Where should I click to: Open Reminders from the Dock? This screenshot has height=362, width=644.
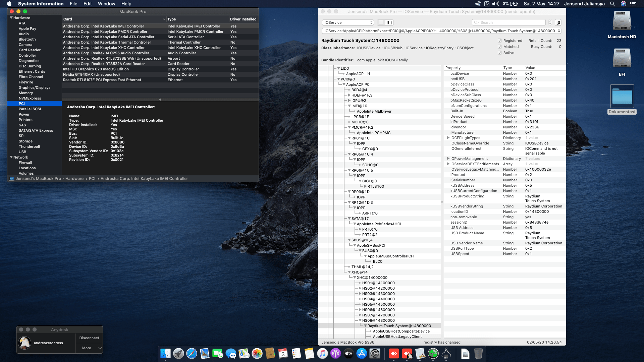pyautogui.click(x=296, y=354)
